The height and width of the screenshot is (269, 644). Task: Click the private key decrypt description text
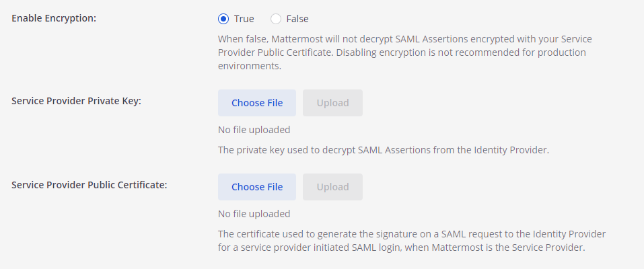tap(384, 150)
